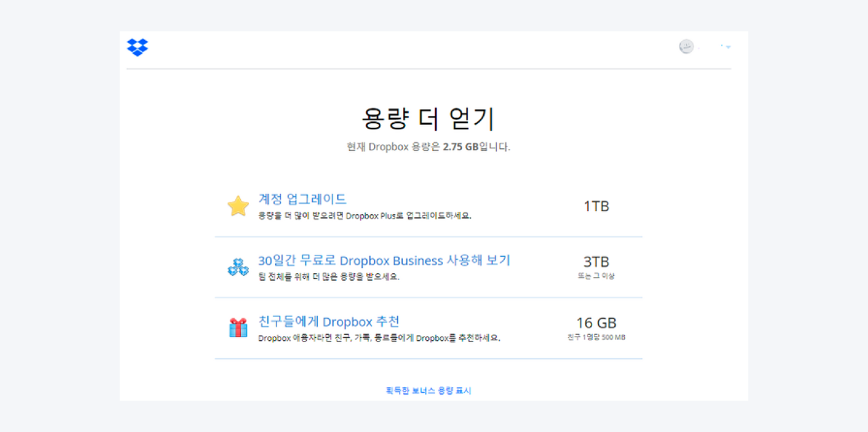The height and width of the screenshot is (432, 868).
Task: Click 또는 그 이상 caption under 3TB
Action: (596, 276)
